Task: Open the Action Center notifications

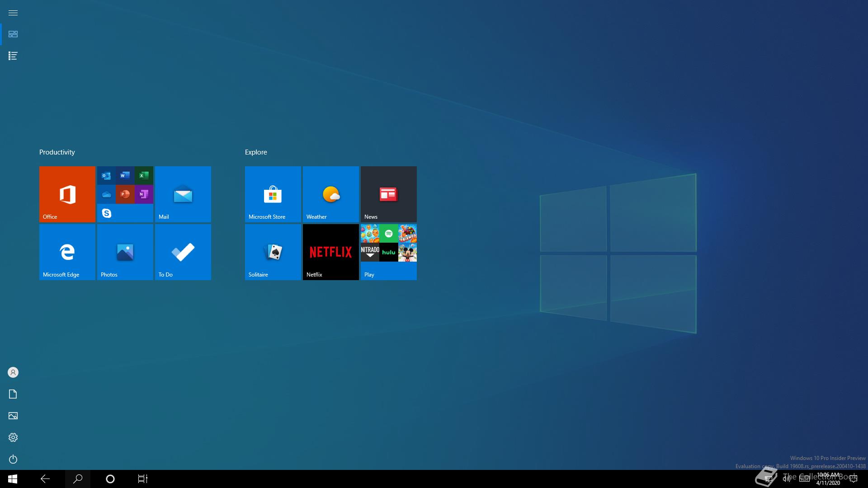Action: (854, 479)
